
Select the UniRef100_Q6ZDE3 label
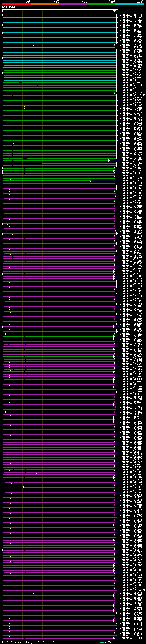pos(131,72)
